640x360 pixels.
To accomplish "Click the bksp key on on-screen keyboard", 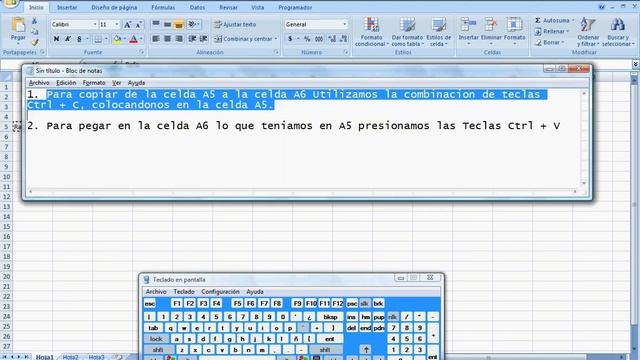I will pyautogui.click(x=330, y=317).
